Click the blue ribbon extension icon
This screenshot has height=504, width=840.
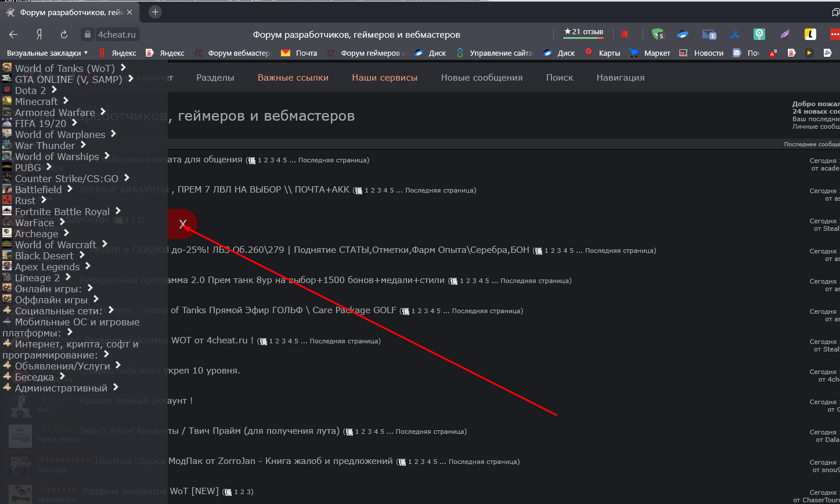[x=734, y=35]
